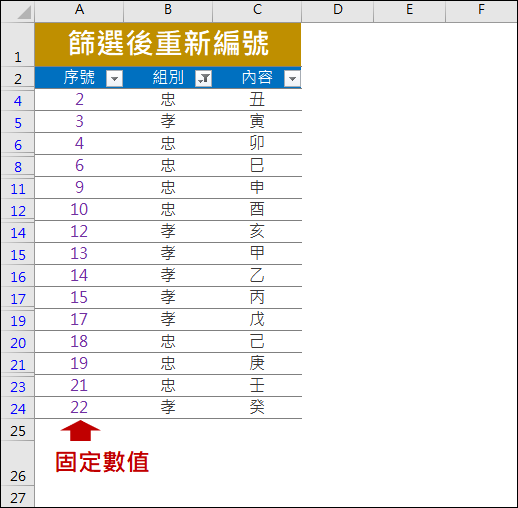The width and height of the screenshot is (518, 508).
Task: Click cell with serial number 10
Action: point(79,210)
